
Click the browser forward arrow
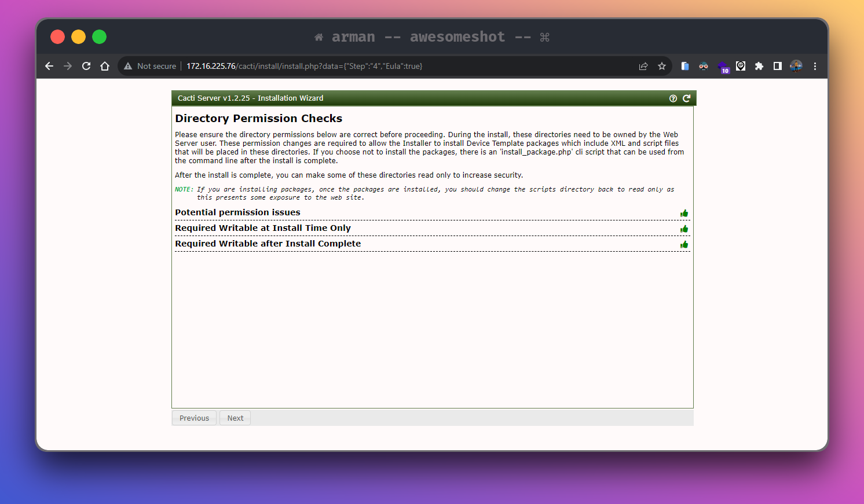[68, 66]
